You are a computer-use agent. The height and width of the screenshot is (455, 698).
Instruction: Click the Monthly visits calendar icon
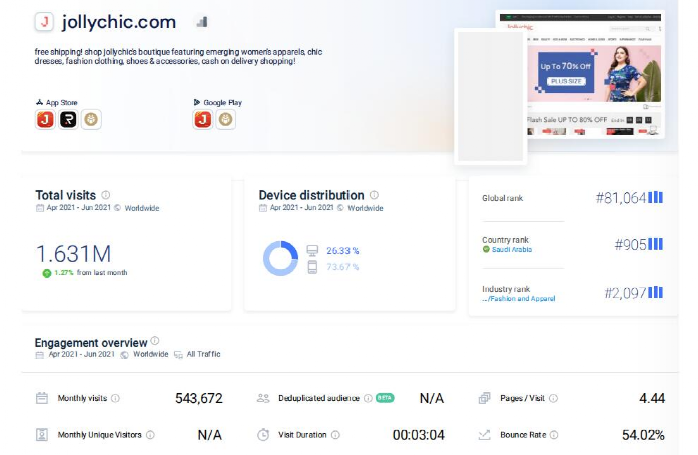[x=42, y=398]
